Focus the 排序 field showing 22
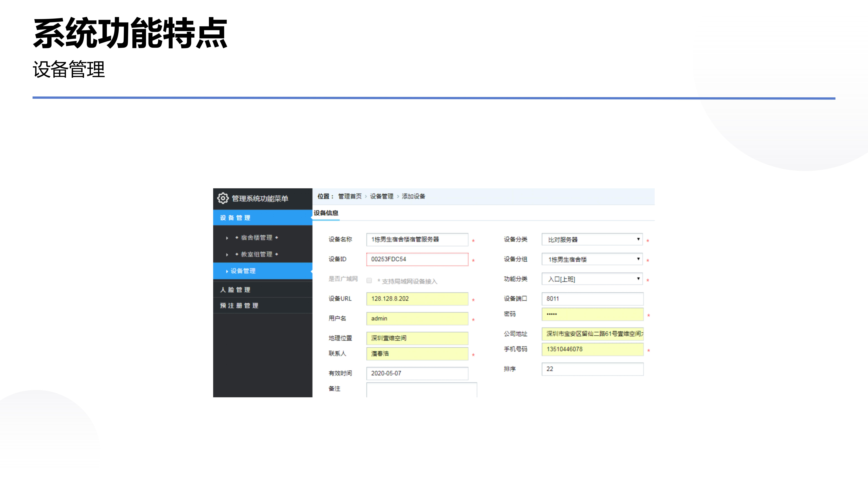868x488 pixels. point(592,369)
